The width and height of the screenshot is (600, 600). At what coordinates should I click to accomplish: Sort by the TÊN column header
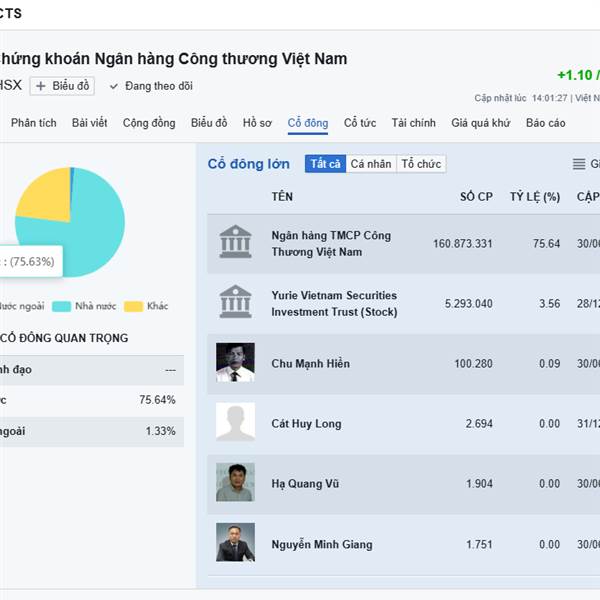pyautogui.click(x=282, y=197)
